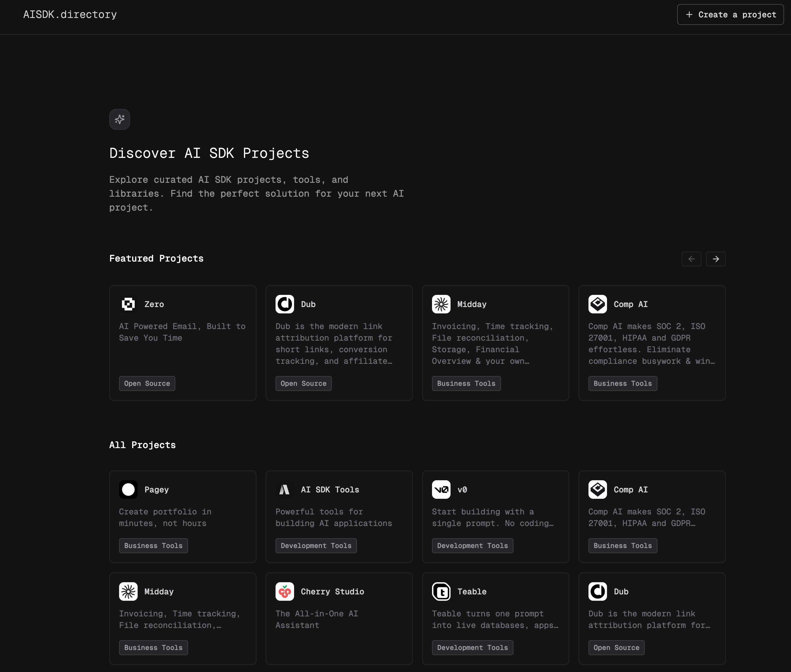Click the AI SDK Tools triangle icon
Image resolution: width=791 pixels, height=672 pixels.
click(285, 490)
